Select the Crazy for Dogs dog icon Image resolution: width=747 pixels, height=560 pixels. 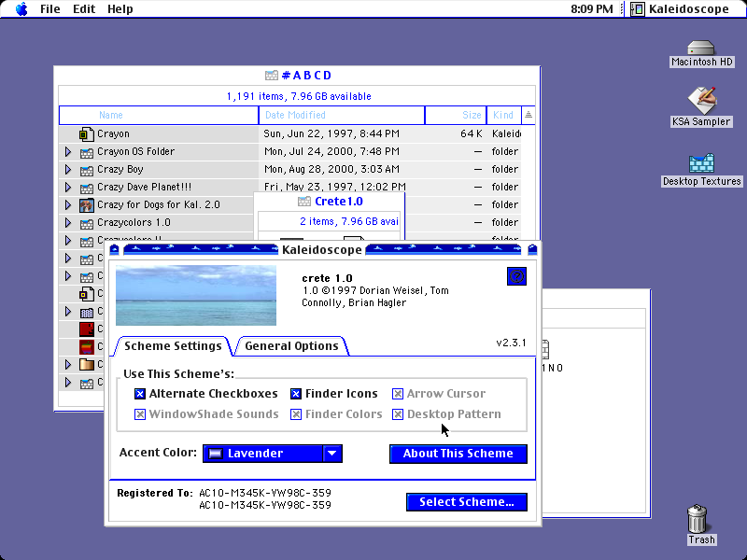pyautogui.click(x=86, y=205)
